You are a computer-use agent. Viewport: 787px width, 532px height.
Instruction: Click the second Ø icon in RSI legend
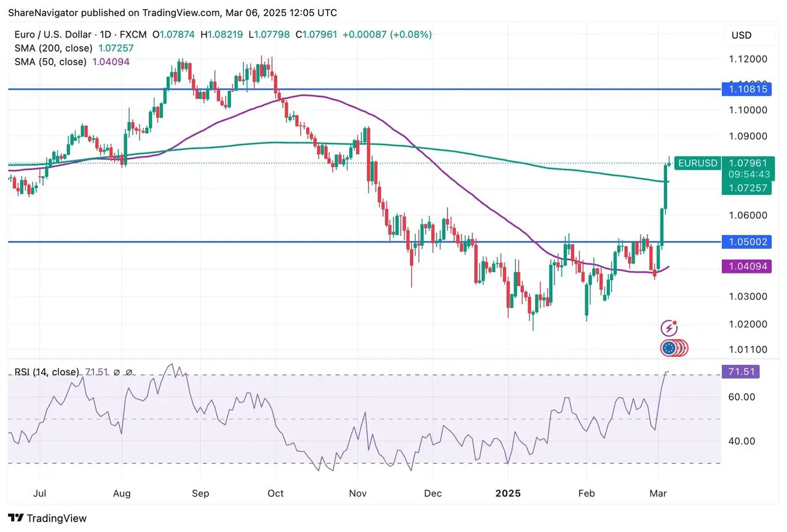(129, 372)
